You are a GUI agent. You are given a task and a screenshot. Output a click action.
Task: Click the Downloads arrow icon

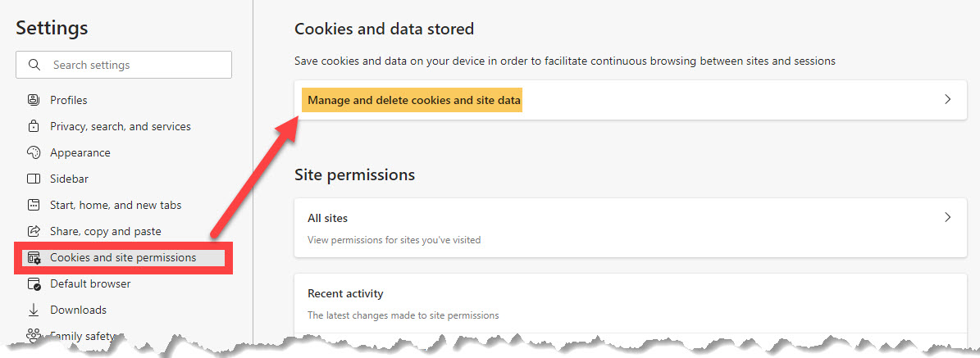[x=34, y=310]
